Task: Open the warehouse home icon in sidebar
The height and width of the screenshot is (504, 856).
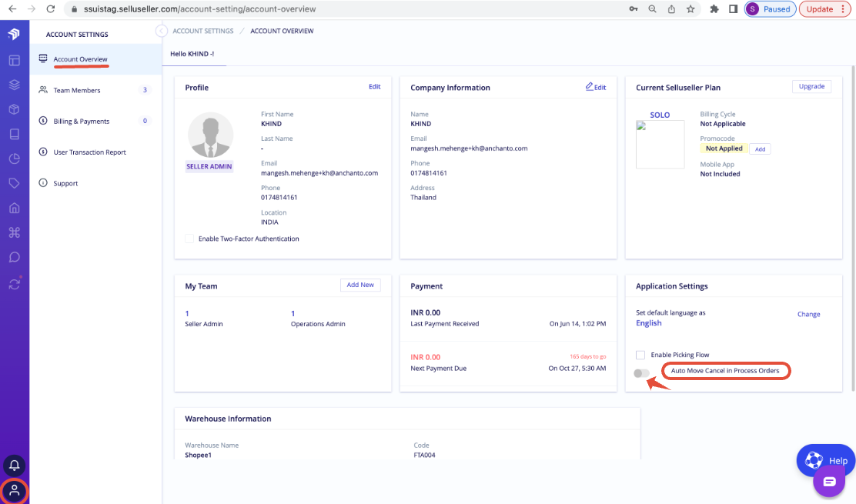Action: click(x=14, y=208)
